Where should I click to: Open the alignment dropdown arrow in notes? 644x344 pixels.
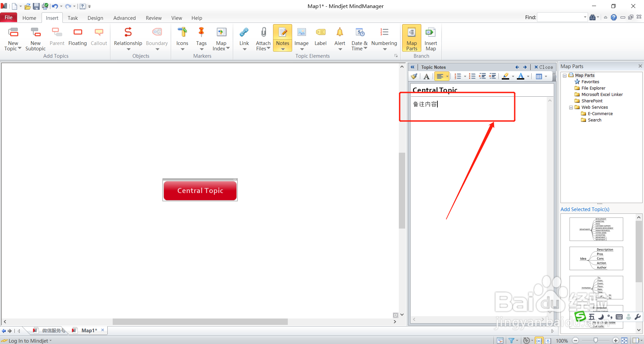[447, 77]
